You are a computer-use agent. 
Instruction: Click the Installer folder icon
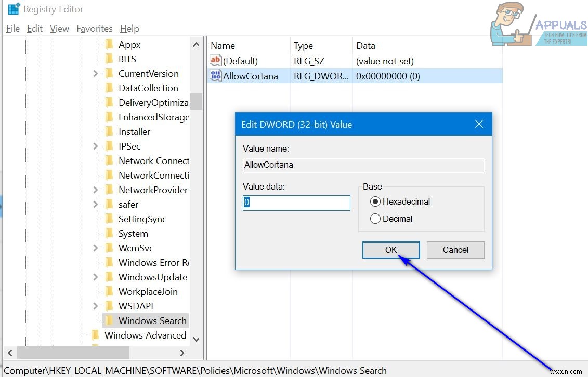coord(109,131)
